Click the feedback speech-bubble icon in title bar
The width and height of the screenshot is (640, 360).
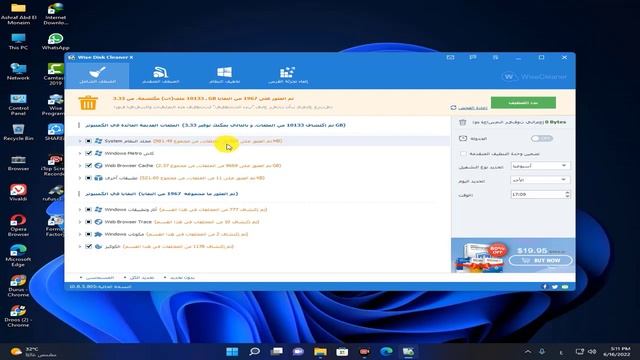473,58
